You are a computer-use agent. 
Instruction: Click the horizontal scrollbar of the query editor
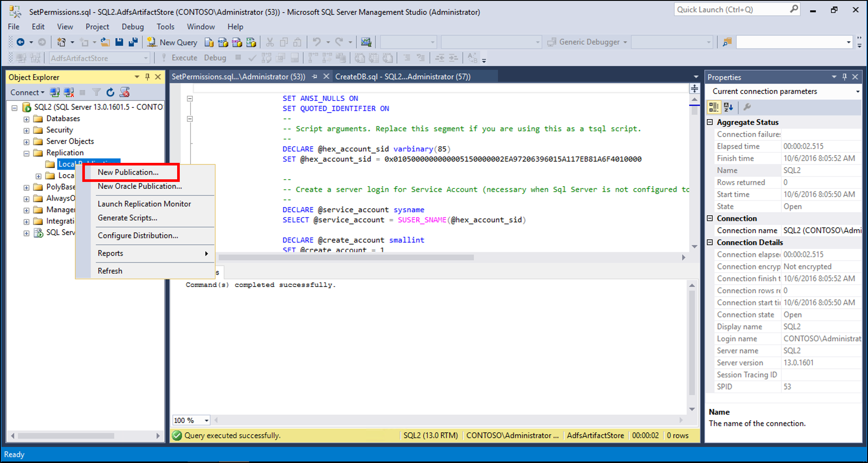[x=346, y=257]
